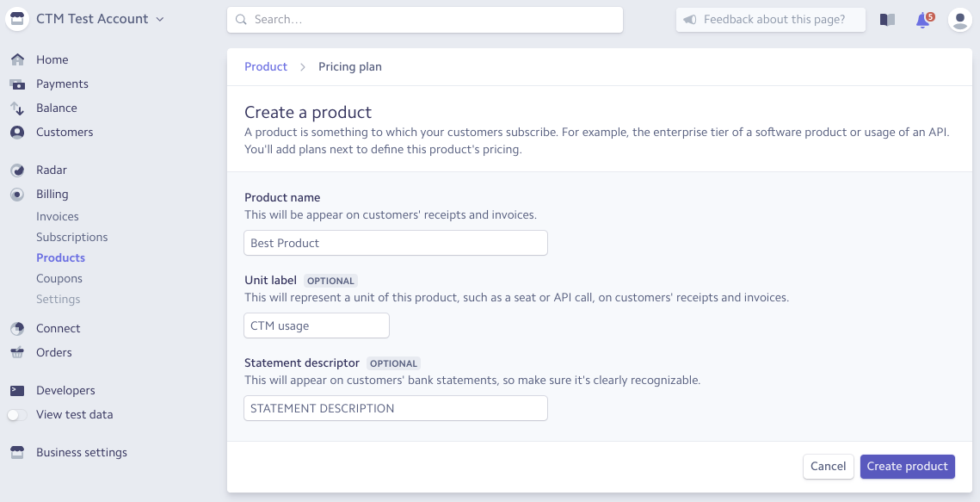The image size is (980, 502).
Task: Open Payments via its card icon
Action: (x=17, y=84)
